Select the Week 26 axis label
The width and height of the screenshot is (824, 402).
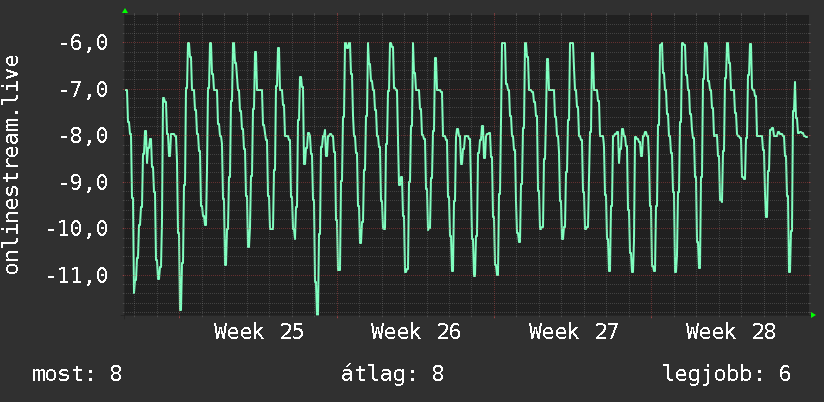pyautogui.click(x=416, y=332)
